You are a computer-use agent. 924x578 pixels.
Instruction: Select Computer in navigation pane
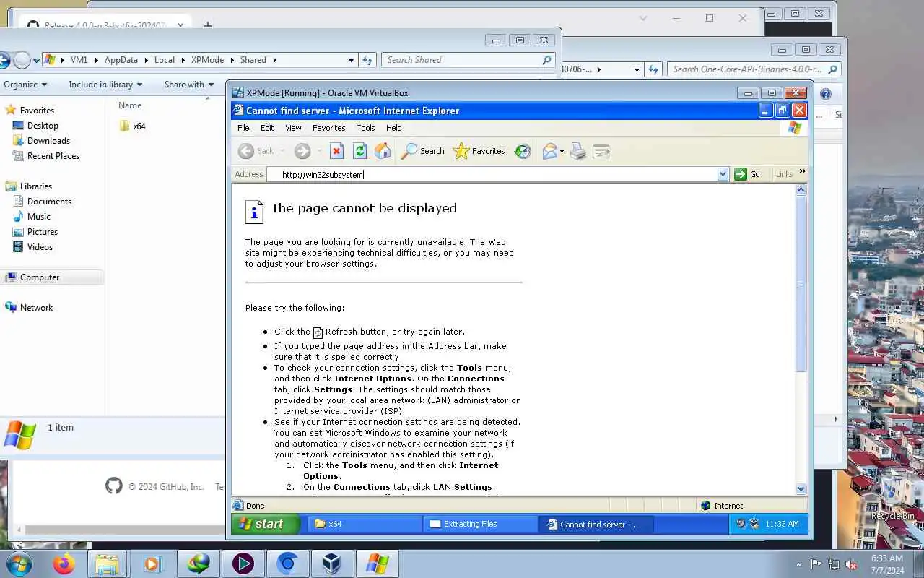click(x=40, y=277)
